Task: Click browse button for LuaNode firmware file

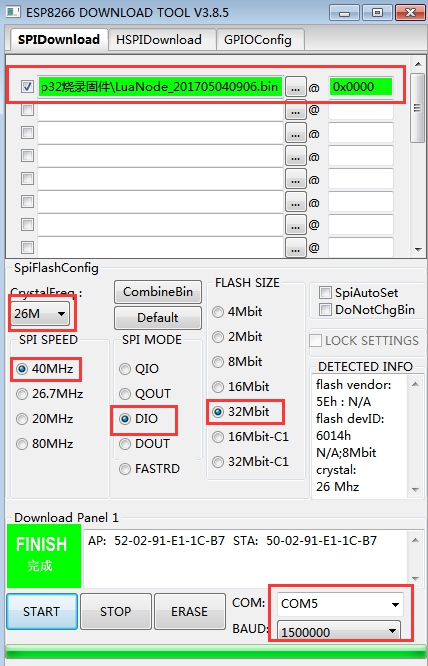Action: tap(296, 87)
